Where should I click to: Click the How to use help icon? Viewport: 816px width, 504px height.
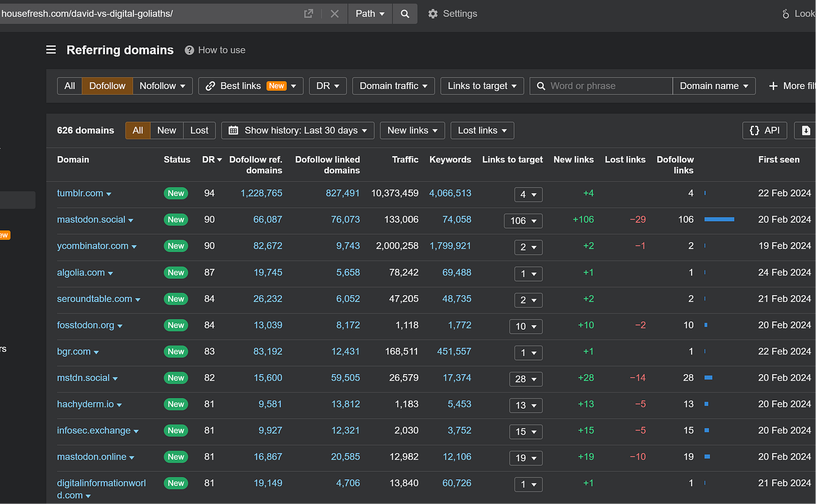coord(189,50)
